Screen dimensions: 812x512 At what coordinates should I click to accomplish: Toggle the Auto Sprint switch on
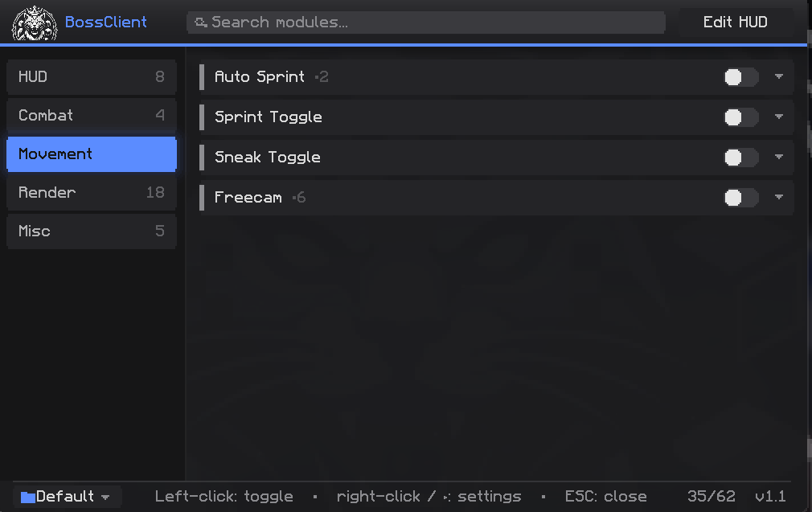pos(741,77)
